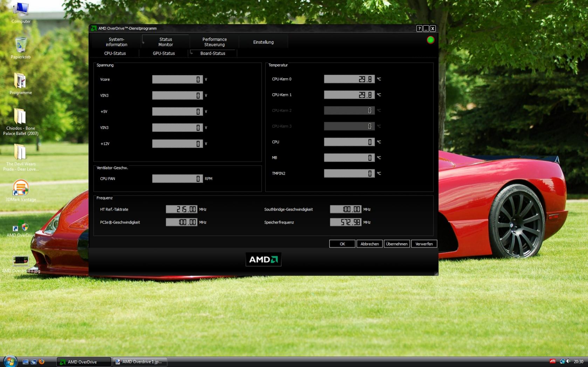Click the window resize grip corner
This screenshot has height=367, width=588.
(436, 274)
